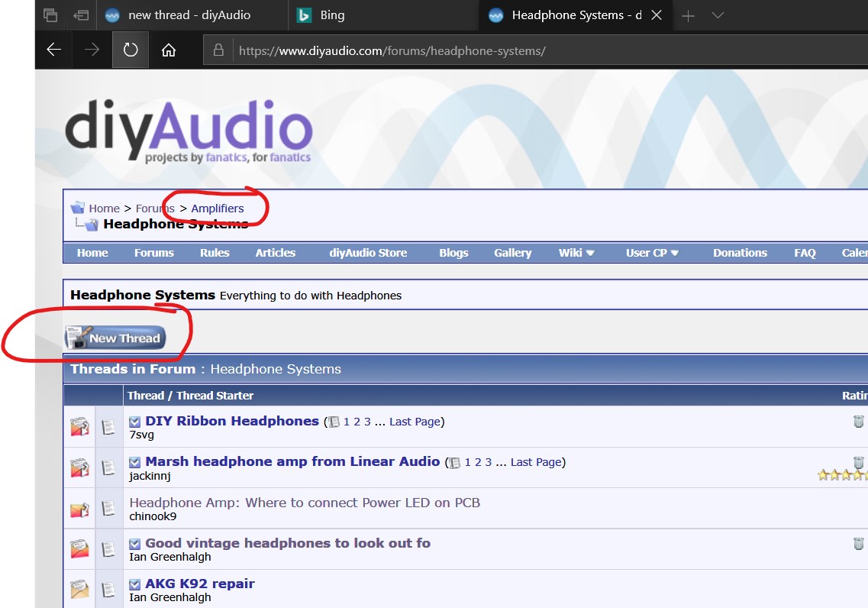
Task: Open Donations in the navigation bar
Action: click(x=740, y=253)
